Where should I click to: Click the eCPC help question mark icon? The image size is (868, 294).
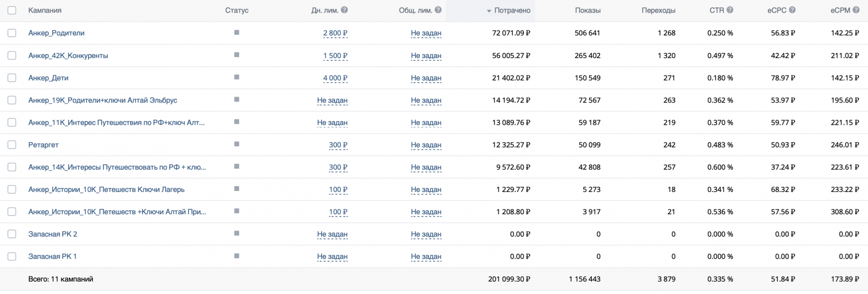792,10
